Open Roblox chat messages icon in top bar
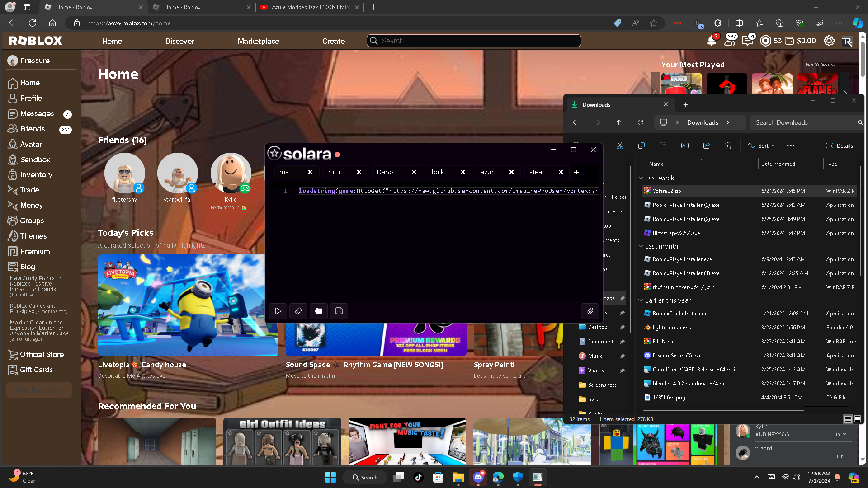 pos(748,41)
